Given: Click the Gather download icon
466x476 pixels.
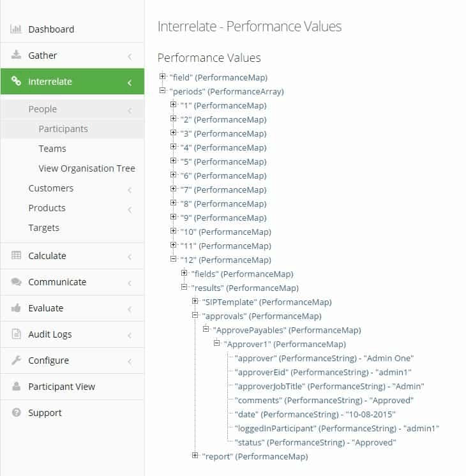Looking at the screenshot, I should [x=16, y=55].
